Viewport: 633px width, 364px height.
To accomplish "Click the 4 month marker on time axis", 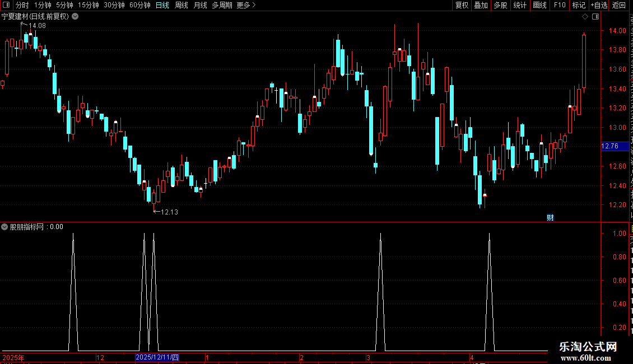I will coord(472,357).
